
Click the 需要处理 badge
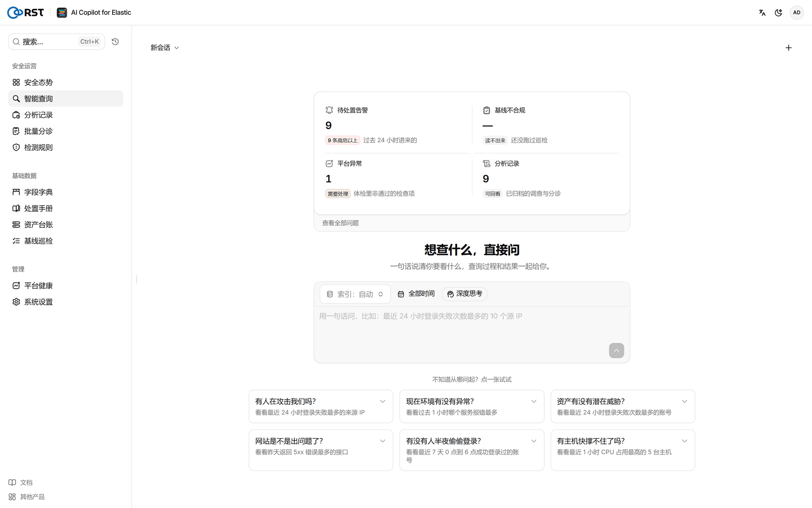[x=338, y=194]
